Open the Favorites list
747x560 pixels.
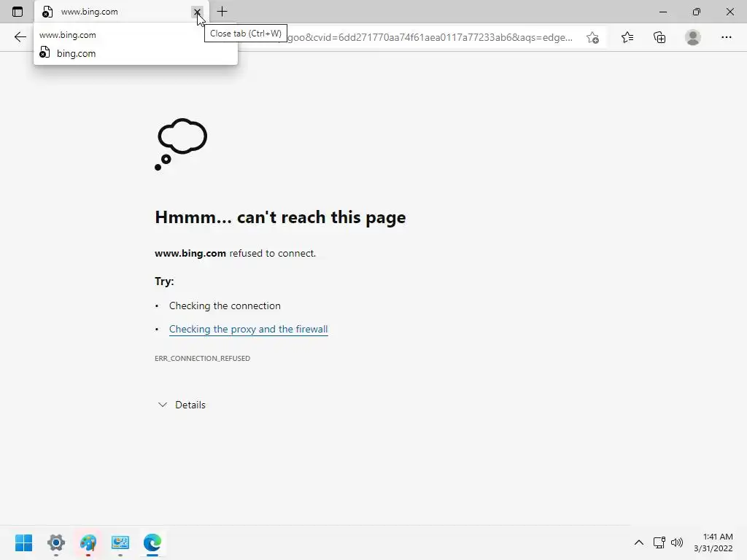point(627,37)
